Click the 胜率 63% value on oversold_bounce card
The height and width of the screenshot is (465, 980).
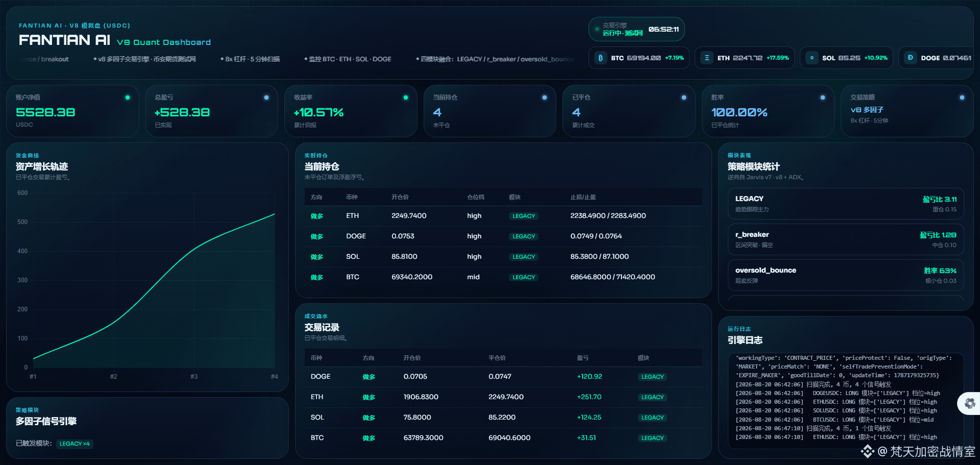coord(940,271)
